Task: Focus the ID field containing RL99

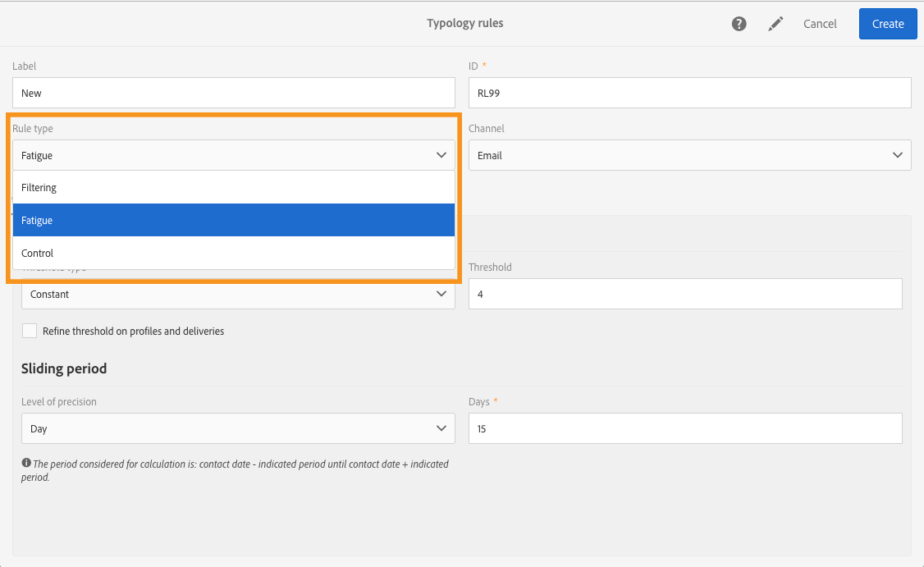Action: pyautogui.click(x=689, y=93)
